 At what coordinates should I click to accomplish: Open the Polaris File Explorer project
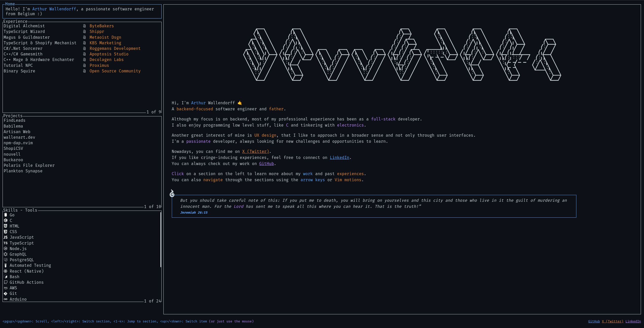(29, 166)
